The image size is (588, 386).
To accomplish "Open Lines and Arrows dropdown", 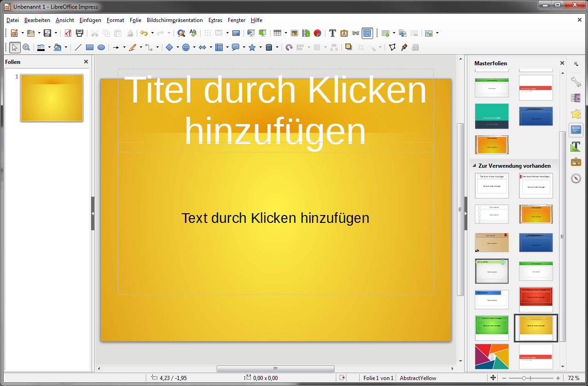I will 124,47.
